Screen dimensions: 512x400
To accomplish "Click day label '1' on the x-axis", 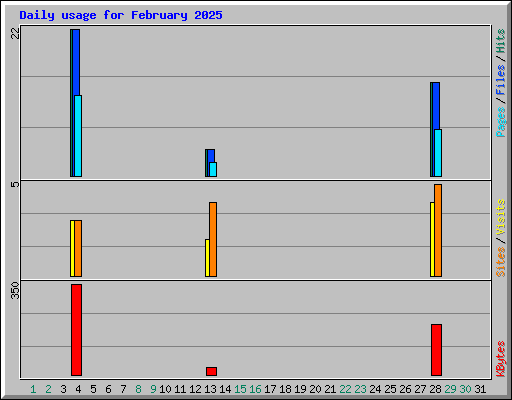I will pos(33,389).
